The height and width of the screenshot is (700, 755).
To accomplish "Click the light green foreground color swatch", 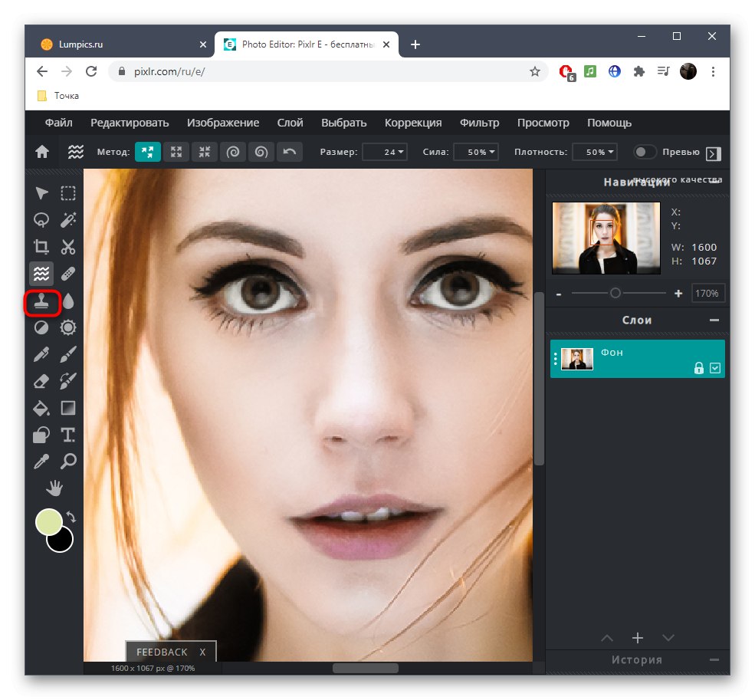I will click(48, 522).
